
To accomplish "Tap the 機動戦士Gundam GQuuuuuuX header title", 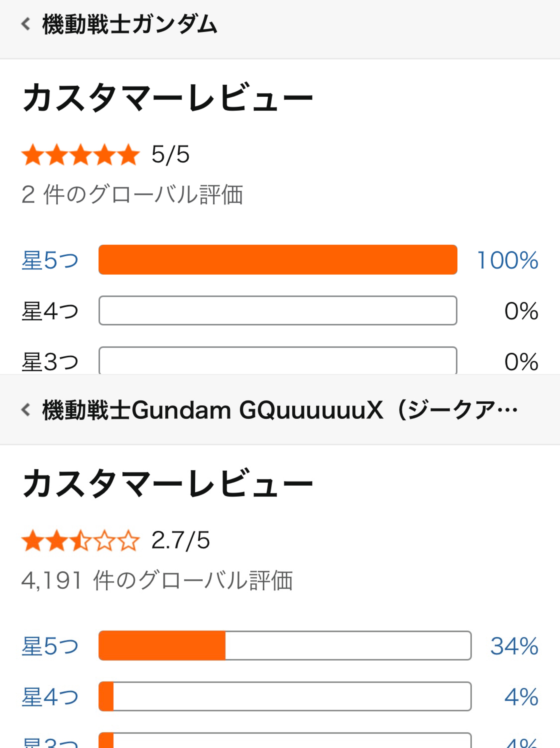I will [x=279, y=410].
